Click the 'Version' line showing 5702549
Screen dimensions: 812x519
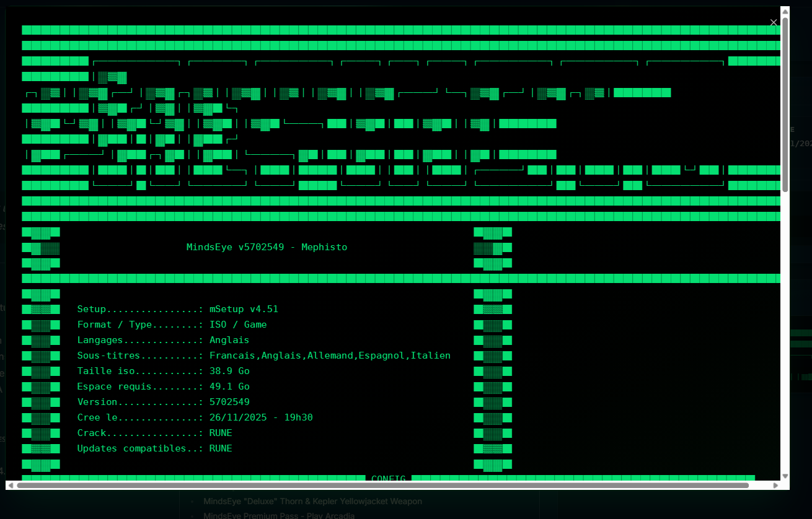(164, 402)
